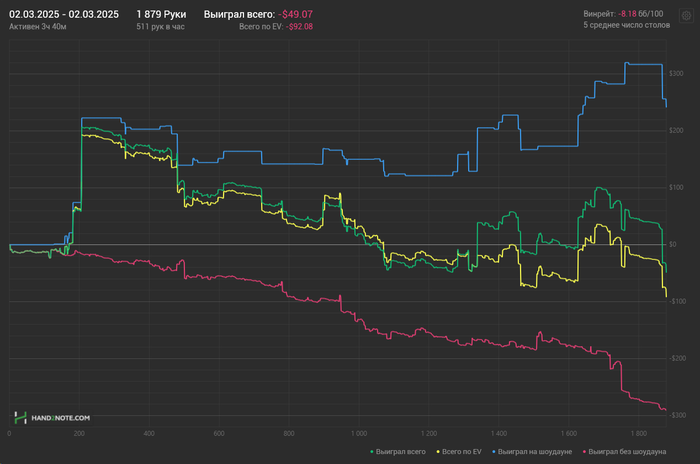The height and width of the screenshot is (464, 700).
Task: Toggle the yellow 'Всего по EV' legend series
Action: [x=459, y=451]
